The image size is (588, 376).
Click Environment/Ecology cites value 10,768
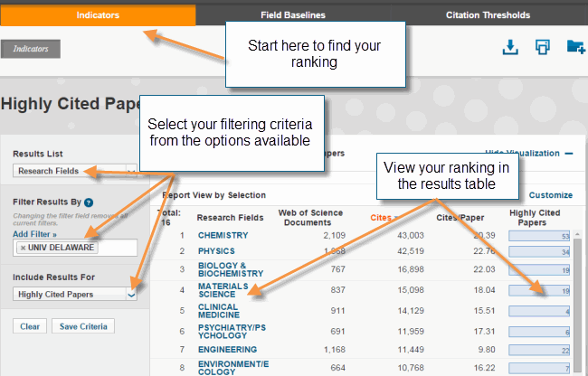411,368
